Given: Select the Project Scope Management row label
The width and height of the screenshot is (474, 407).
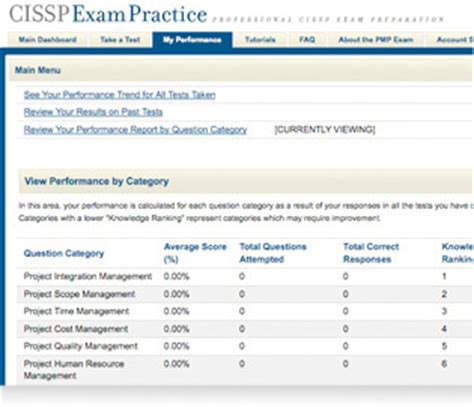Looking at the screenshot, I should (79, 294).
